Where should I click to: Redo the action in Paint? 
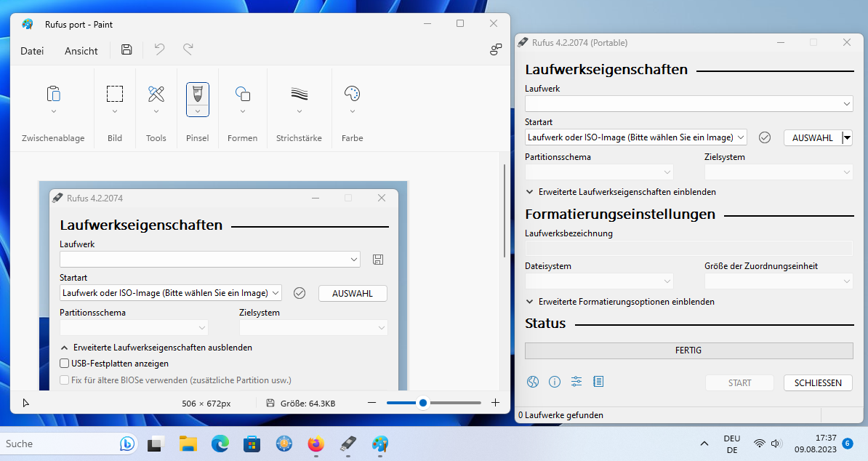pos(188,49)
